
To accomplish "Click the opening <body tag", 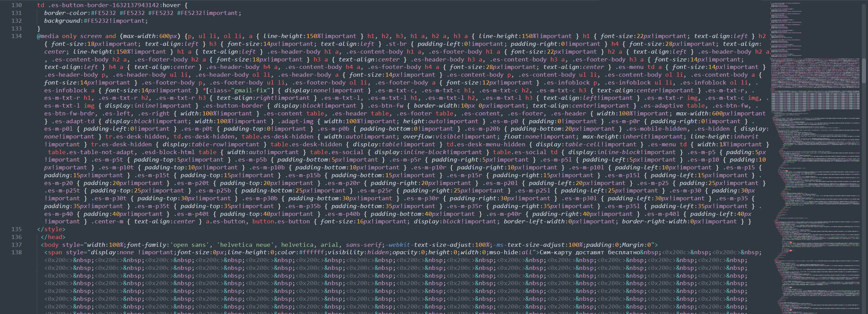I will [x=50, y=245].
